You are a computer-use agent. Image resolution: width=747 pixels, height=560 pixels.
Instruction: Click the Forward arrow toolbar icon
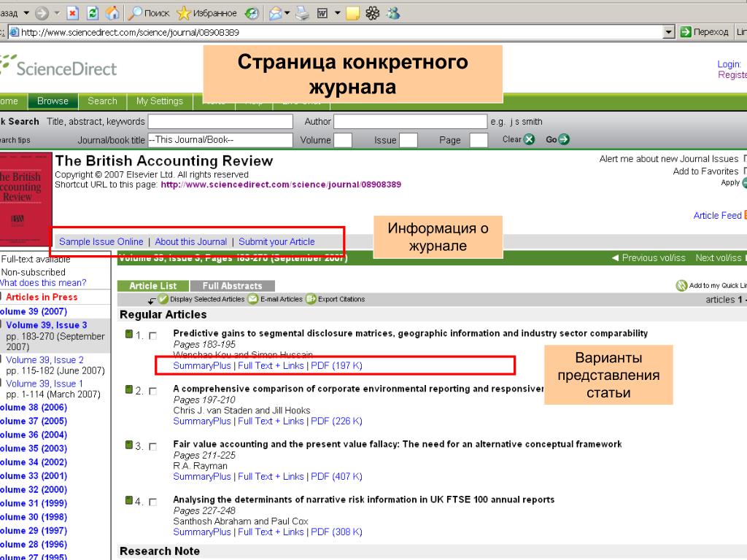point(42,13)
